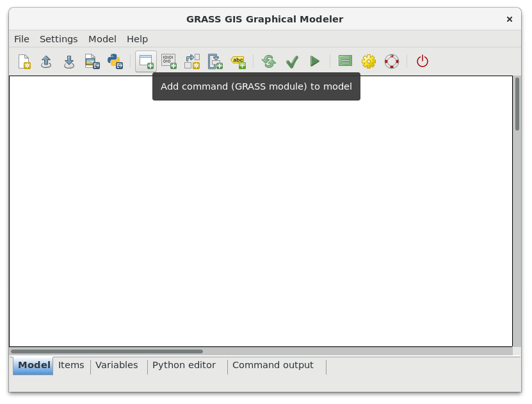Image resolution: width=532 pixels, height=404 pixels.
Task: Click the horizontal canvas scrollbar thumb
Action: tap(107, 351)
